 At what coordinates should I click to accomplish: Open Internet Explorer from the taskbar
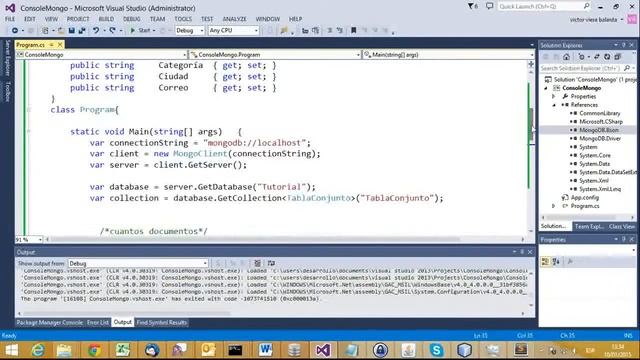point(38,350)
